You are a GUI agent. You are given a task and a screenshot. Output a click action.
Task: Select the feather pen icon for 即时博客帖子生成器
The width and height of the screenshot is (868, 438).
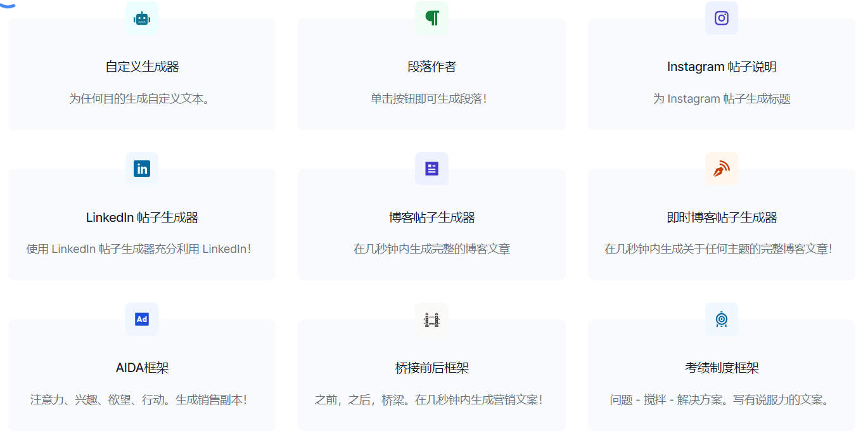[x=721, y=169]
